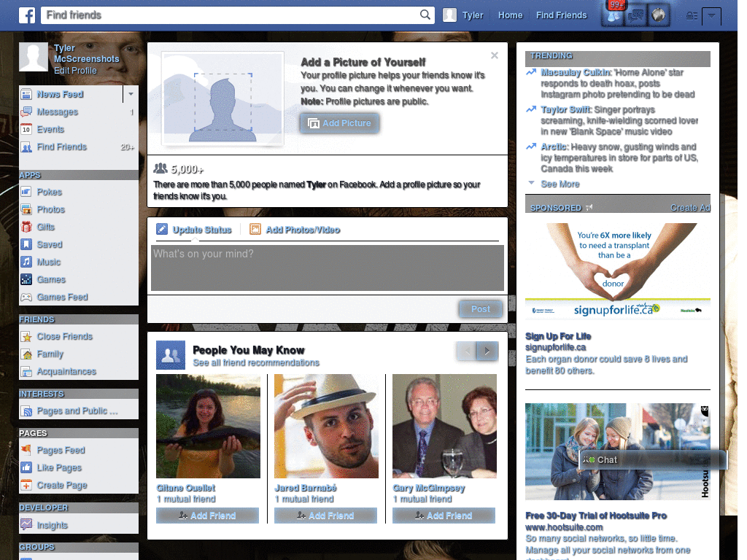Add Gary McGimpsey as friend
The height and width of the screenshot is (560, 747).
(444, 516)
